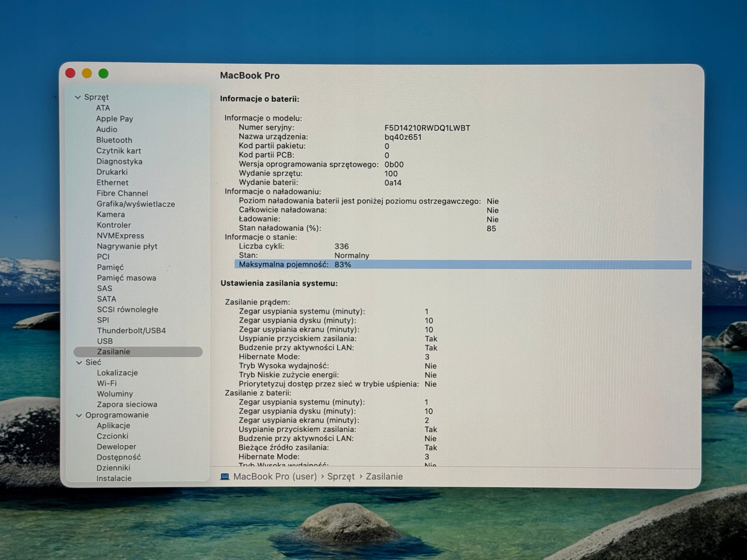Select the highlighted "Maksymalna pojemność: 83%" row
Screen dimensions: 747x560
pyautogui.click(x=463, y=265)
